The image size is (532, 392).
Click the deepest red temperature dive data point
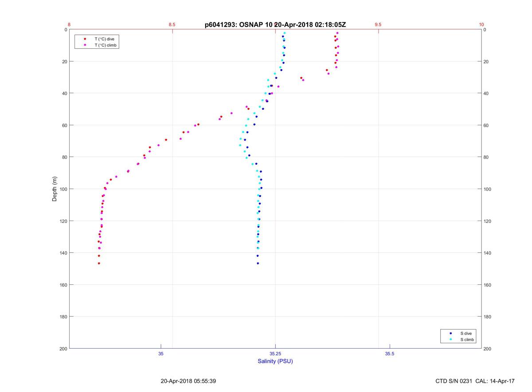tap(99, 263)
